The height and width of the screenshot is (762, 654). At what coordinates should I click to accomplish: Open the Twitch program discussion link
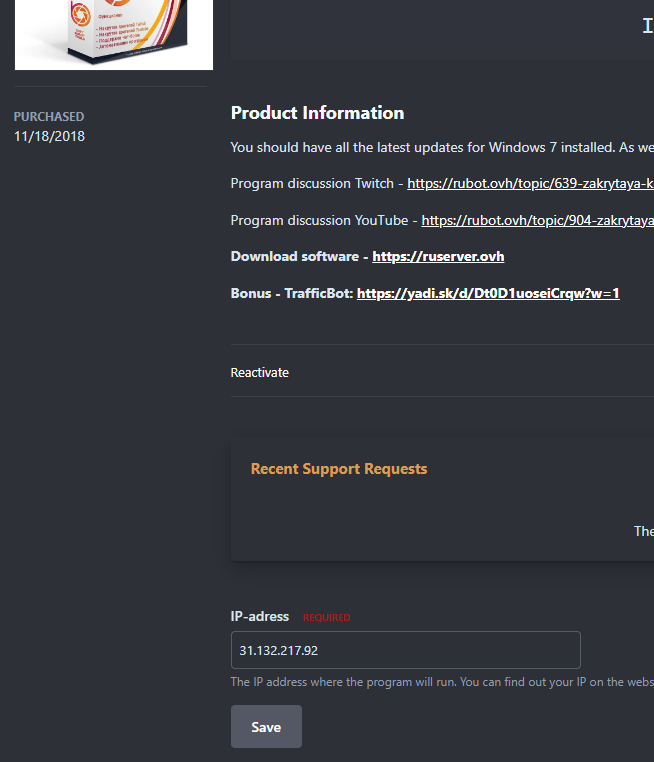pos(530,184)
